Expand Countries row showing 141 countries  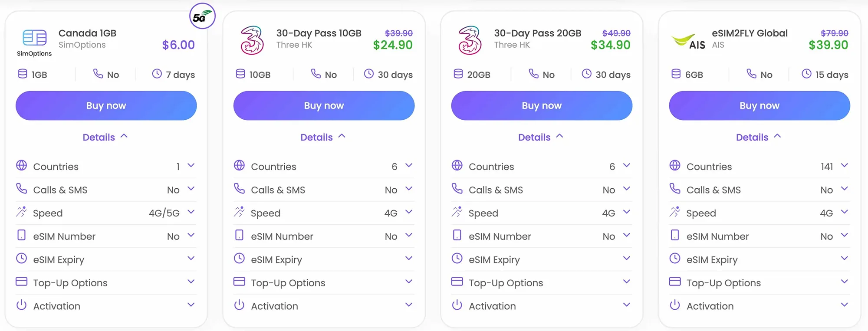point(759,166)
